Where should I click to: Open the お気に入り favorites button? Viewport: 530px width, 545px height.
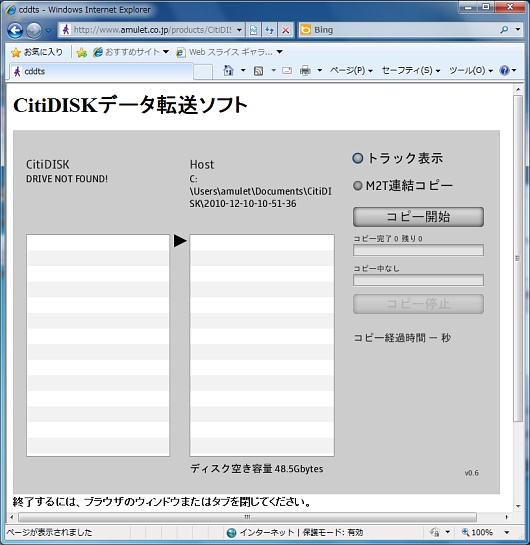tap(37, 52)
